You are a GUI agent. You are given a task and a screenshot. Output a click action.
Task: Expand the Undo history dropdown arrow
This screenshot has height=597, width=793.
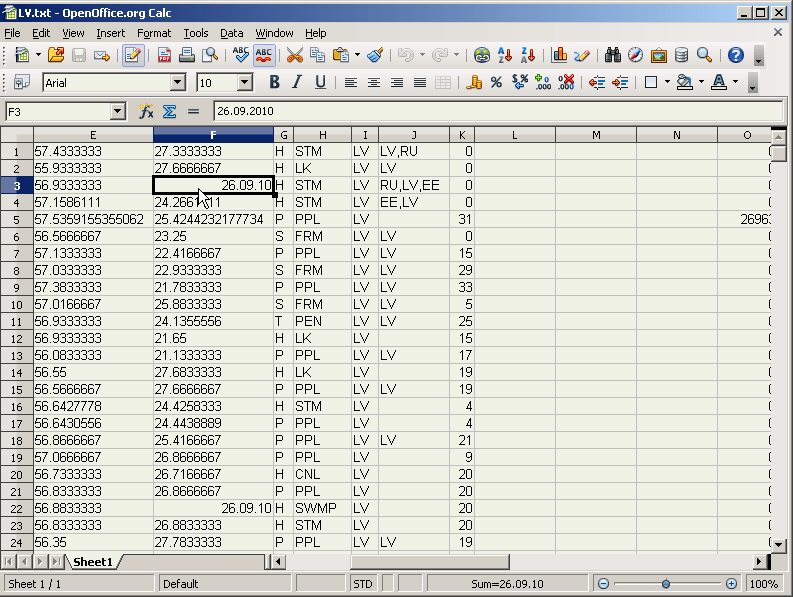point(422,55)
